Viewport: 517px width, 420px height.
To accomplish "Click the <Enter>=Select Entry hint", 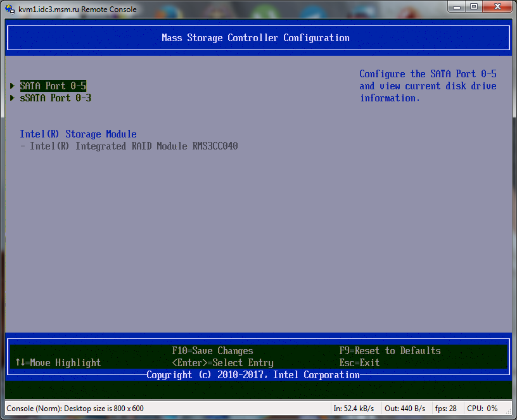I will 223,363.
